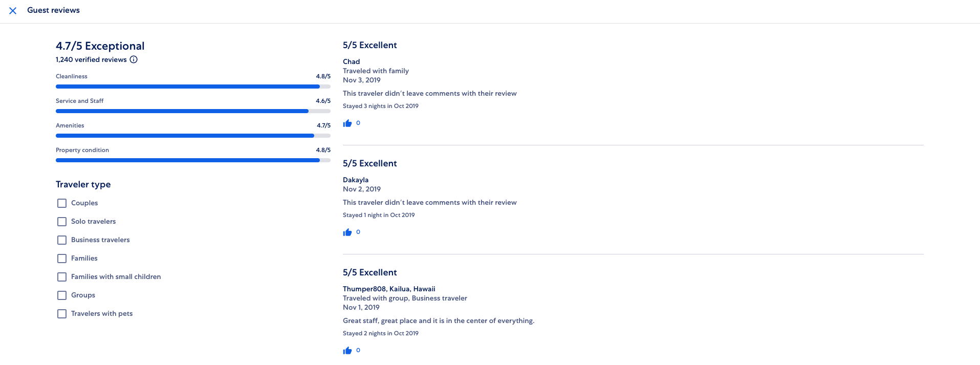The image size is (980, 365).
Task: Click the Cleanliness rating bar
Action: pyautogui.click(x=193, y=87)
